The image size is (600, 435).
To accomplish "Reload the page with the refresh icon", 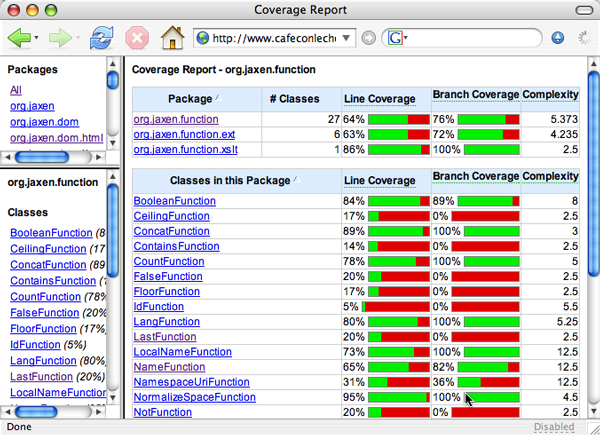I will tap(101, 38).
